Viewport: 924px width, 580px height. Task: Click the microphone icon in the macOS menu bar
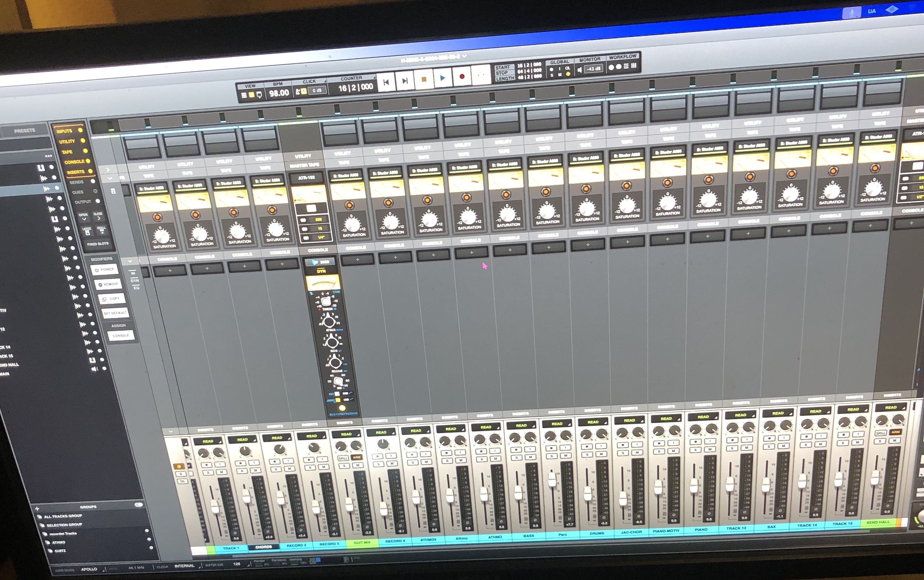[x=852, y=13]
